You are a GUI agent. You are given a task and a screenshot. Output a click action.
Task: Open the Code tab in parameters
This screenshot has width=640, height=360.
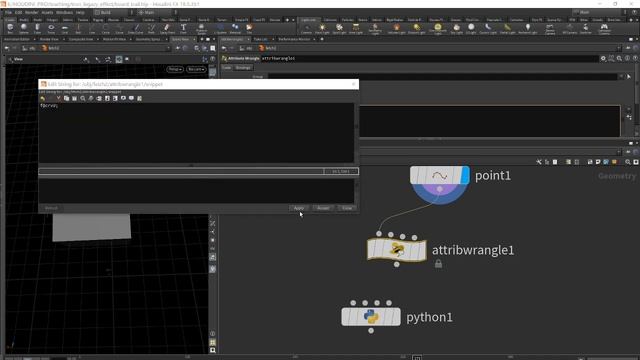click(227, 68)
